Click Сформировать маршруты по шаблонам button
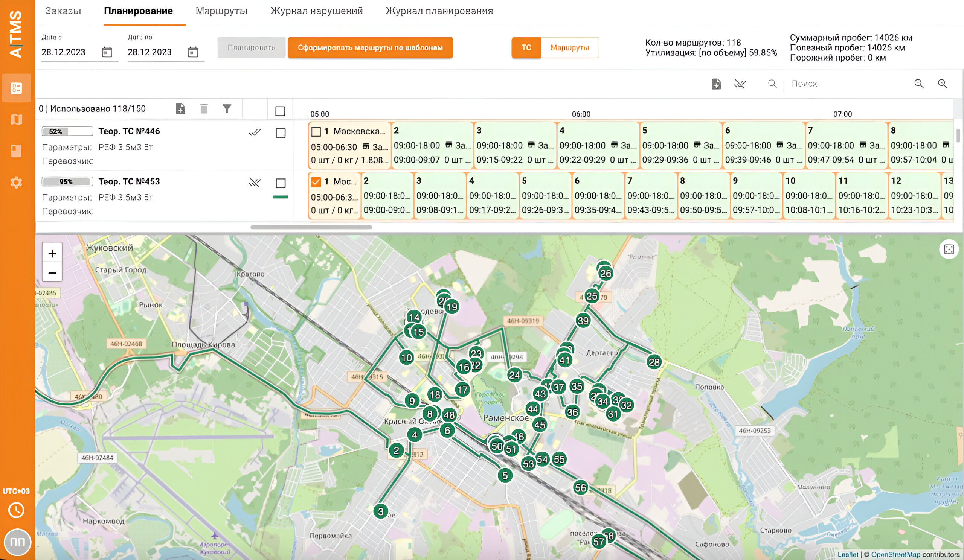964x560 pixels. (370, 48)
